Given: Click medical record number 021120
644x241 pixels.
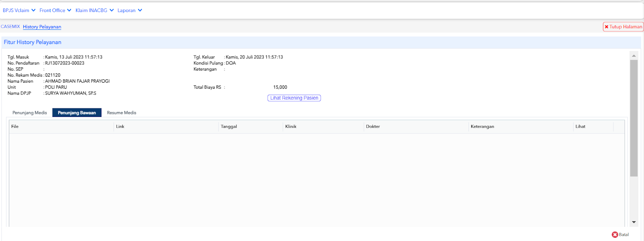Looking at the screenshot, I should (x=53, y=75).
